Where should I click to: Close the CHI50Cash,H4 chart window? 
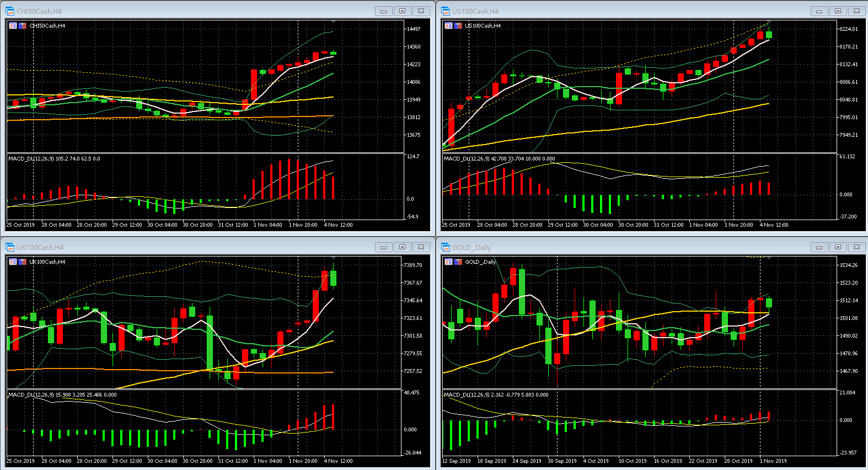tap(421, 11)
